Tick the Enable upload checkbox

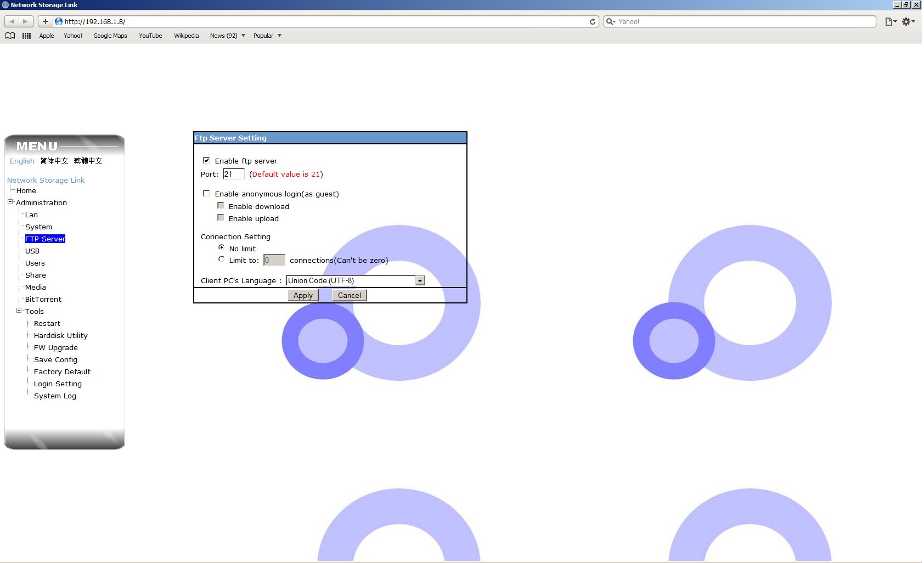coord(221,217)
